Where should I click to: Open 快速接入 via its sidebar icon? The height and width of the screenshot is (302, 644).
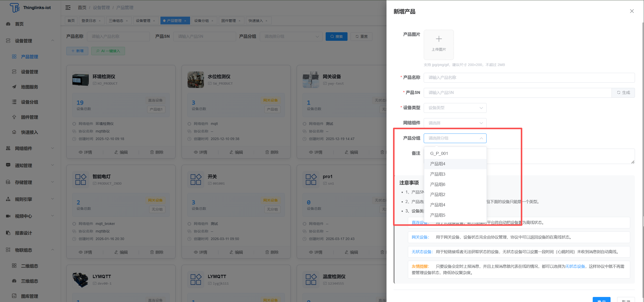[14, 132]
